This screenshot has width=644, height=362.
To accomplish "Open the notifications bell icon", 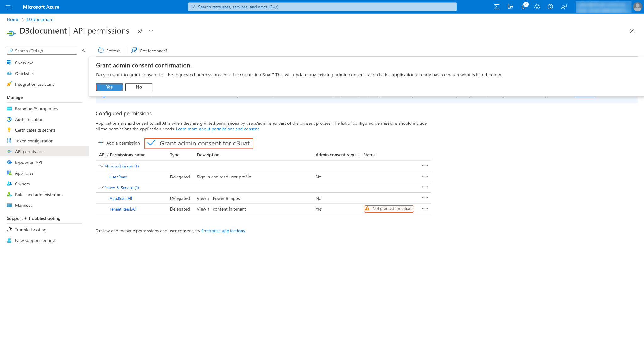I will tap(523, 7).
